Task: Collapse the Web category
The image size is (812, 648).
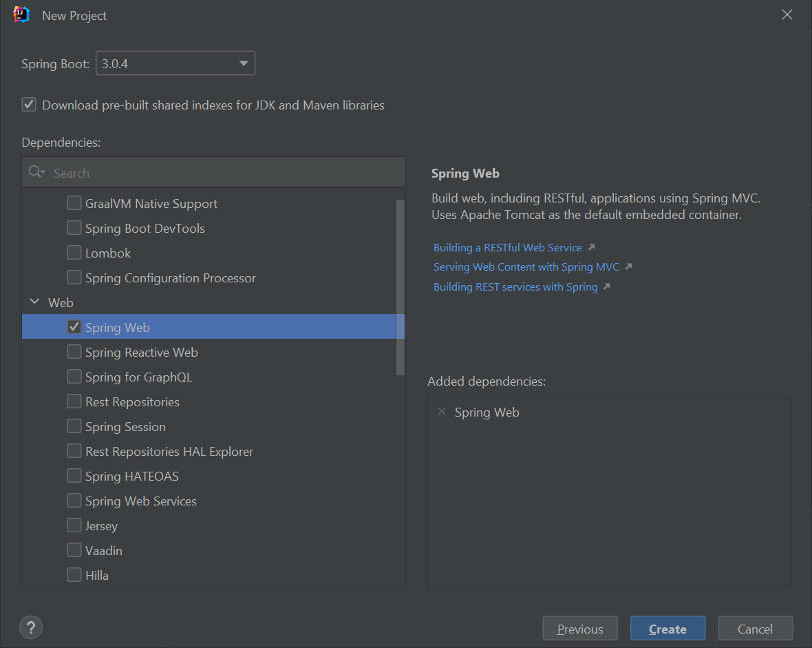Action: click(x=34, y=302)
